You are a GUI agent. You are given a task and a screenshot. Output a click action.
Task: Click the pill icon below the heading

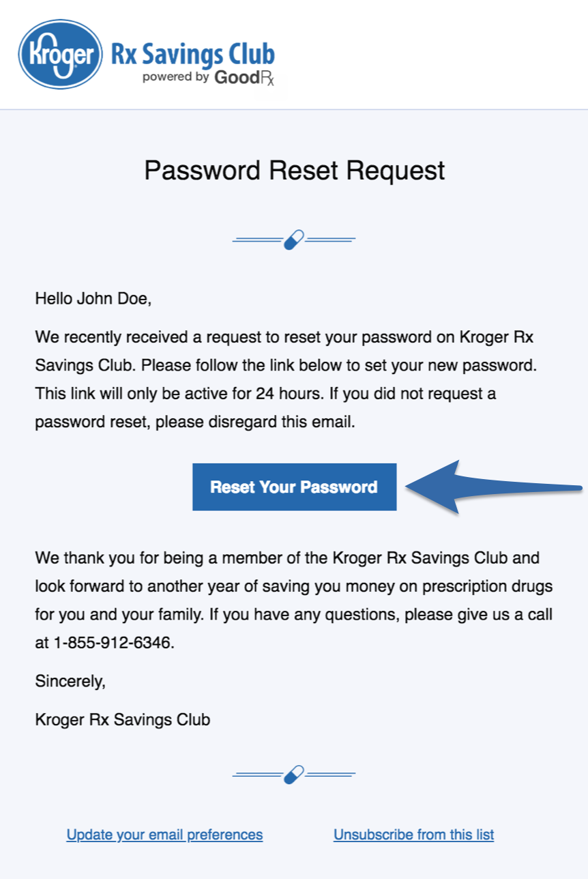click(293, 240)
